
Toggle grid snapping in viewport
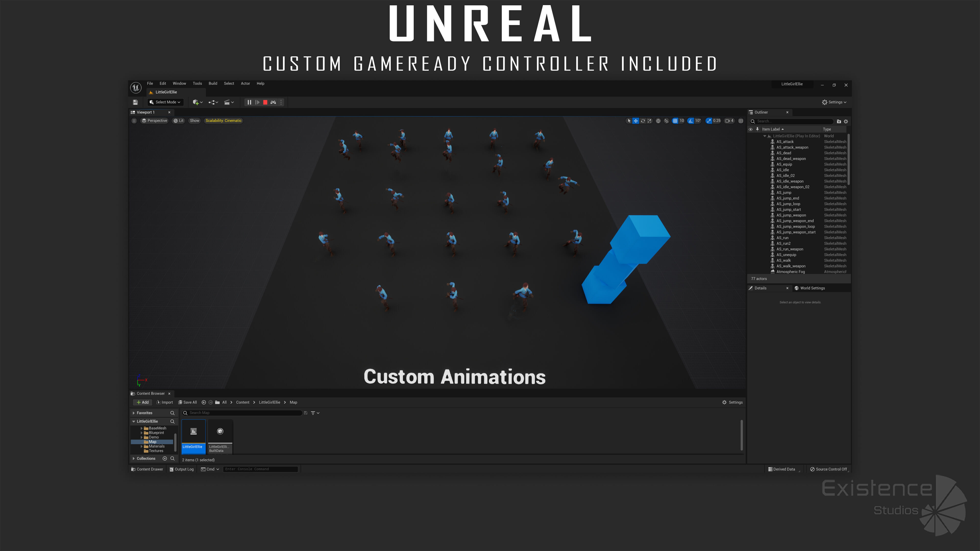[675, 121]
